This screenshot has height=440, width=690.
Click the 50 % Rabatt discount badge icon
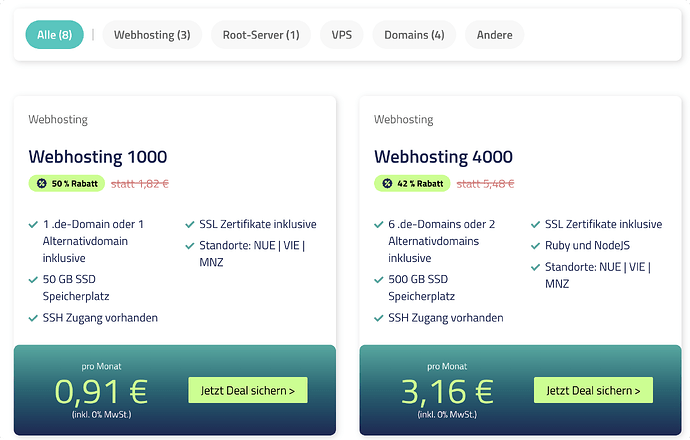pos(41,184)
